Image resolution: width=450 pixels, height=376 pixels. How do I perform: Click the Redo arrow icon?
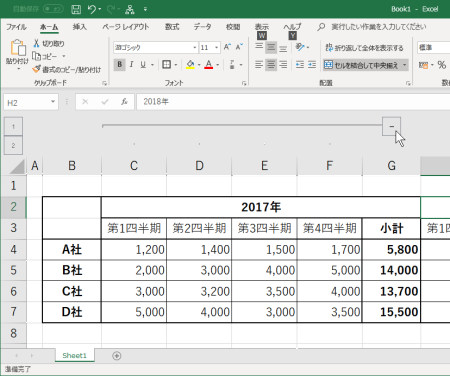coord(111,9)
